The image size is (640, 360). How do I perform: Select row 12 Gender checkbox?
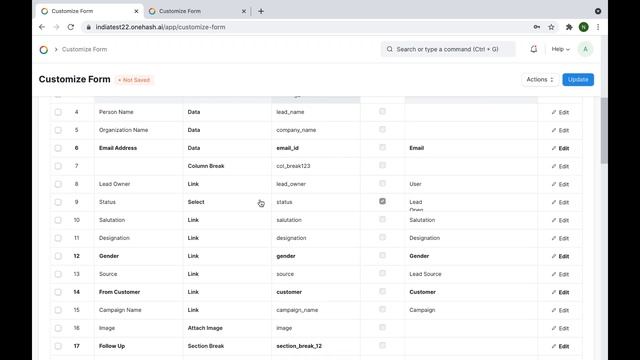tap(58, 256)
